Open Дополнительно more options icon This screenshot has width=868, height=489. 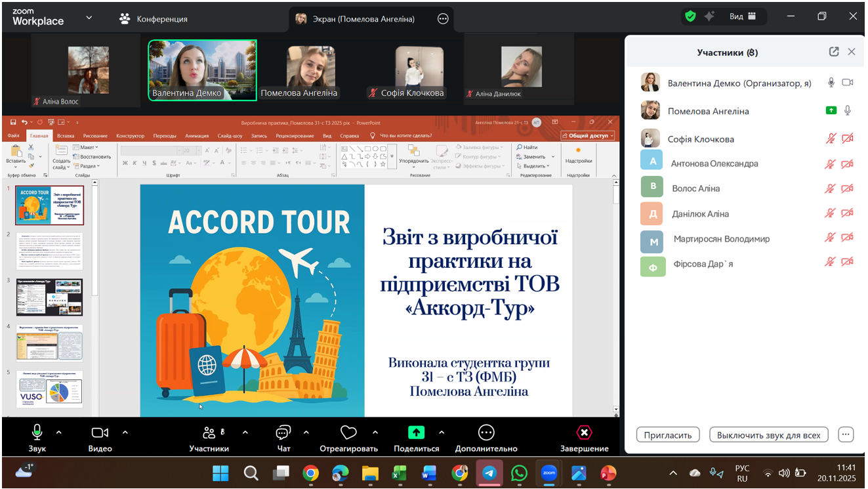coord(486,433)
